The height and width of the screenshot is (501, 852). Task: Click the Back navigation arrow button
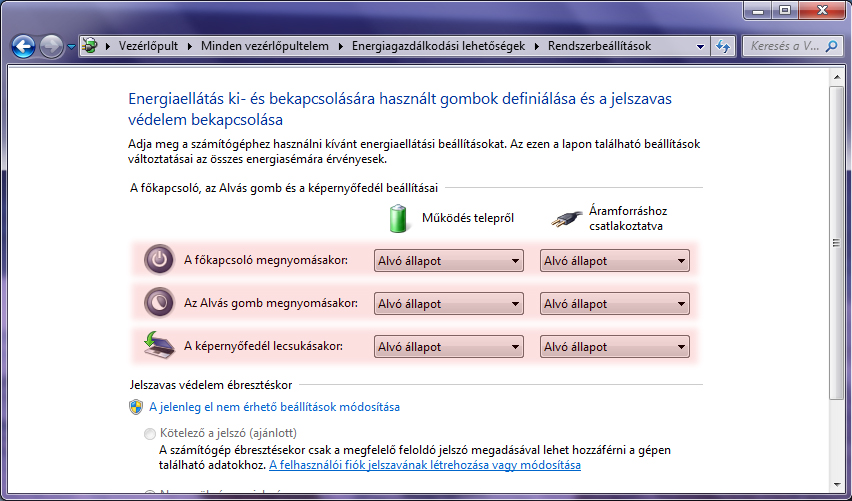click(23, 46)
